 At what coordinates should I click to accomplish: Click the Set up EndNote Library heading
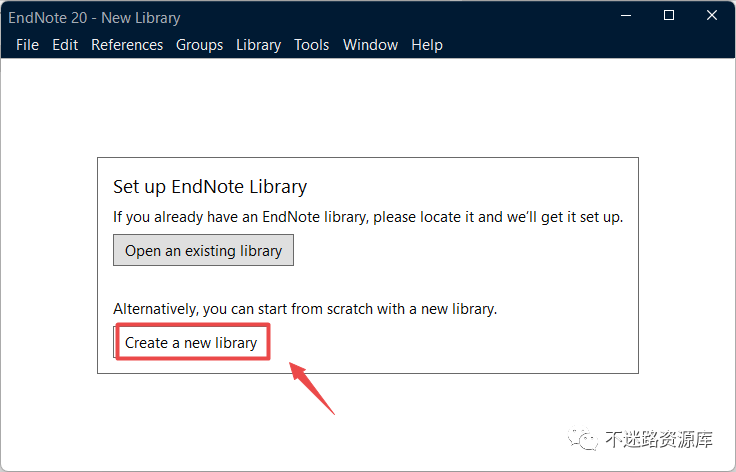click(210, 187)
